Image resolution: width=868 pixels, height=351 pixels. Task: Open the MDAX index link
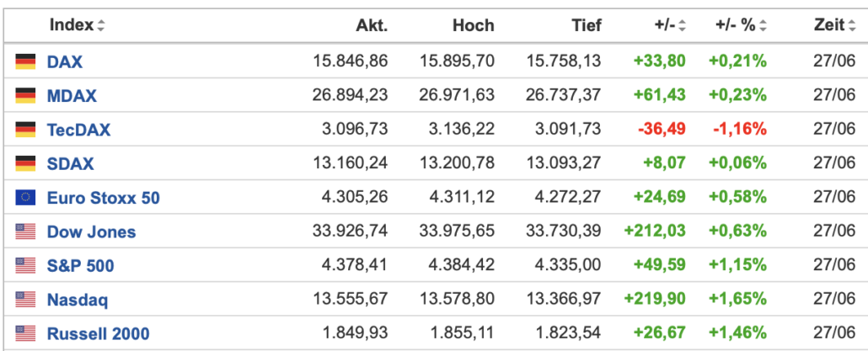tap(72, 96)
